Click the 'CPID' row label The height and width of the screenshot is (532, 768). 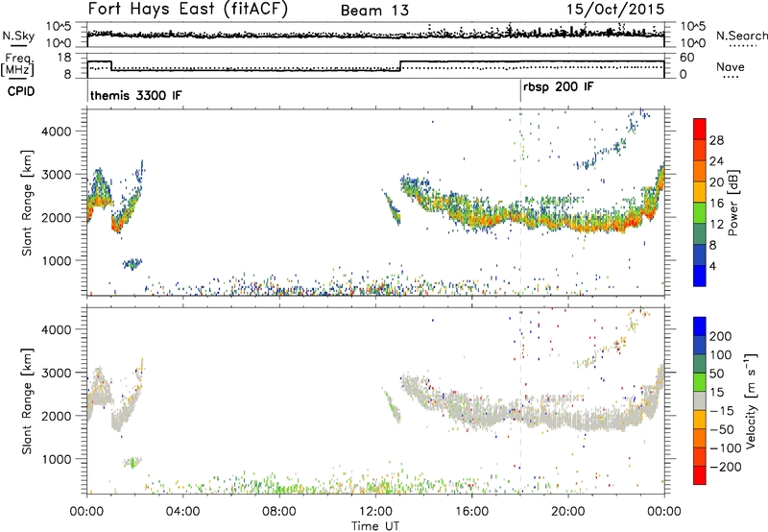[x=21, y=91]
